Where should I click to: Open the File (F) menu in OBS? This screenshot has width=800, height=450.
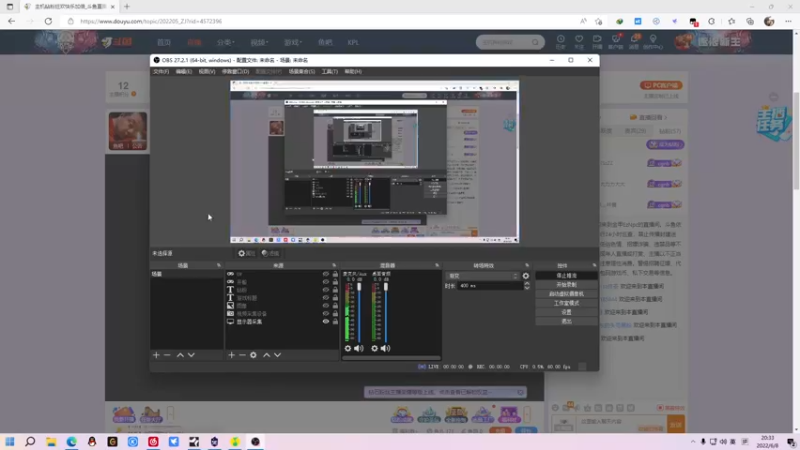tap(161, 71)
